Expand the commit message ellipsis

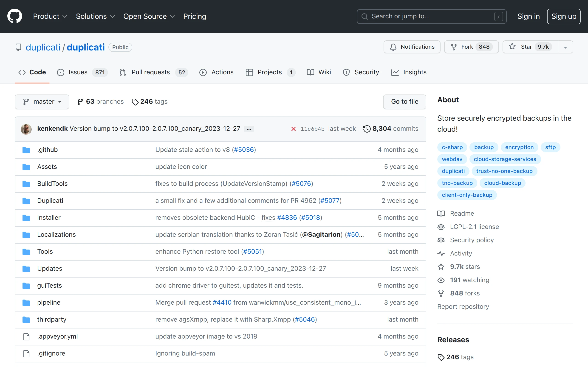pos(249,129)
